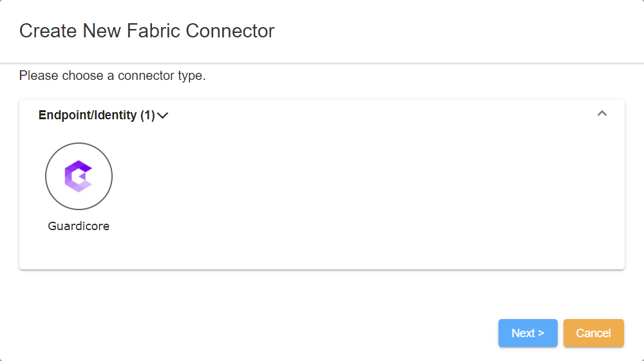Click the Endpoint/Identity (1) section header
This screenshot has height=361, width=644.
pos(97,115)
